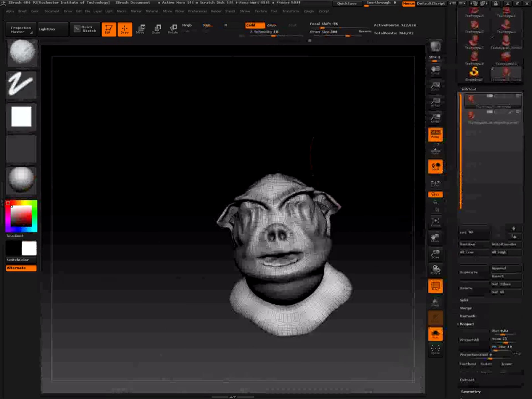Turn off the Zadd mode
Viewport: 532px width, 399px height.
point(255,25)
